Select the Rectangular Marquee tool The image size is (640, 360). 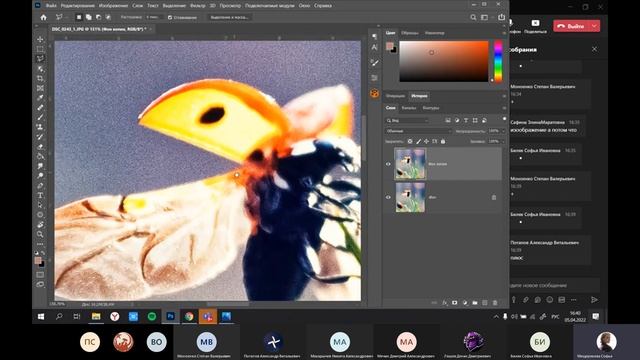(x=40, y=49)
